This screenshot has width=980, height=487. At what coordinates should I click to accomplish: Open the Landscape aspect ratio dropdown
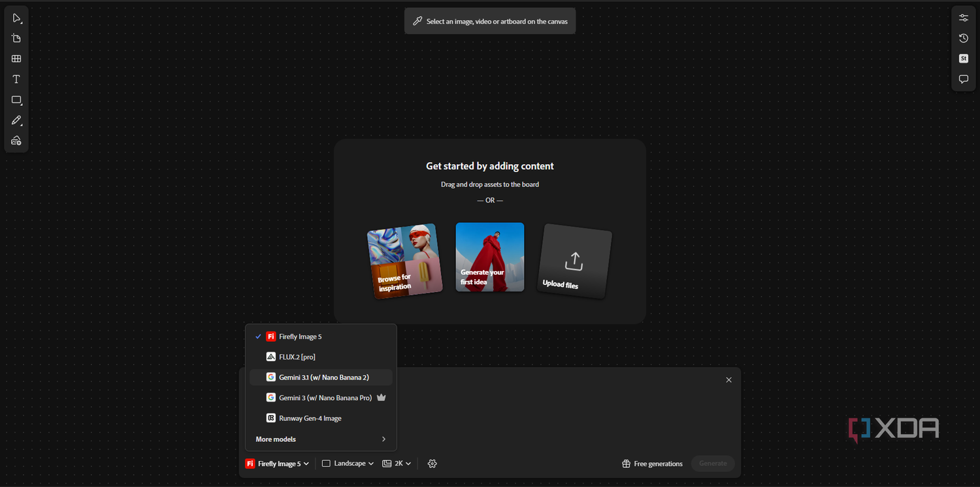tap(348, 463)
